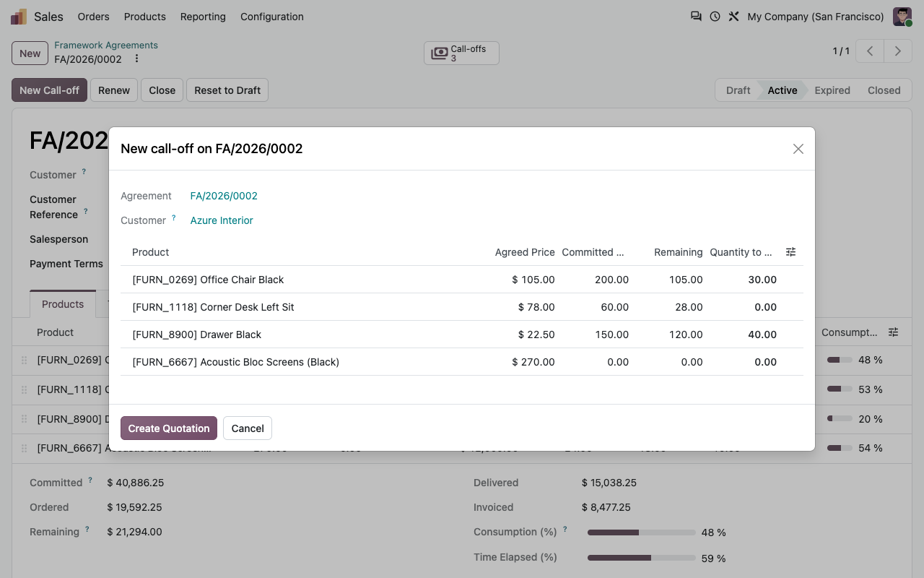Open column options in background Products table
The width and height of the screenshot is (924, 578).
(x=894, y=332)
